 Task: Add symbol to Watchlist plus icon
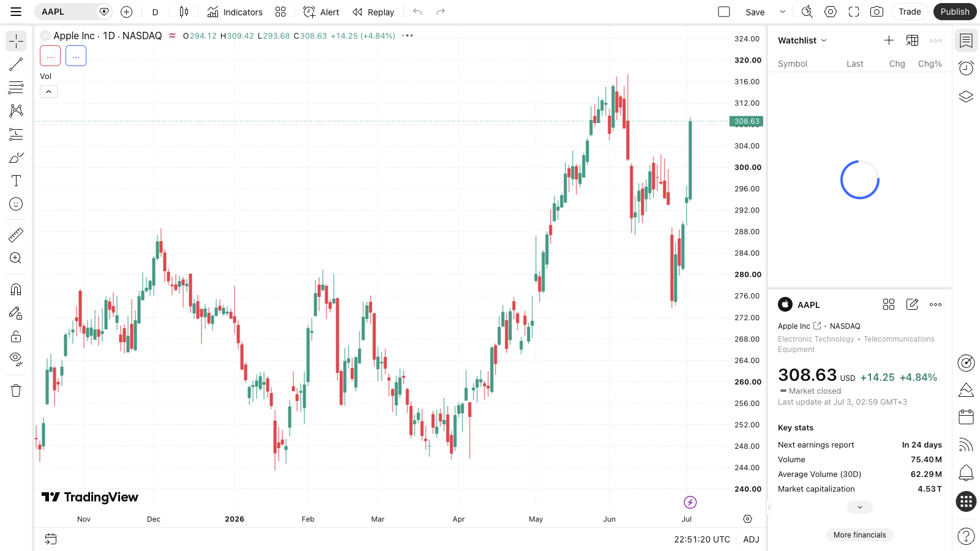889,40
